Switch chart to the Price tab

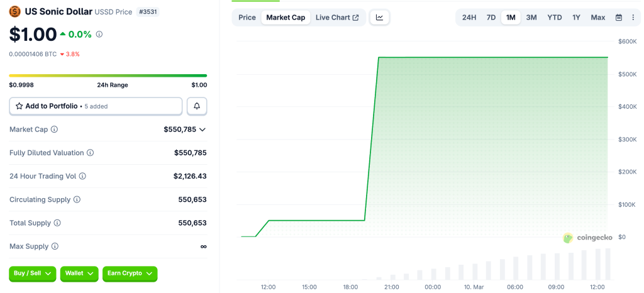(247, 18)
